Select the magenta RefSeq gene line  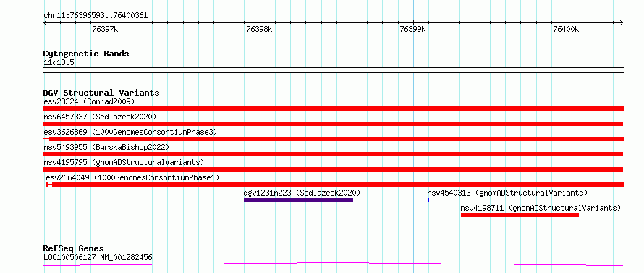[x=333, y=264]
